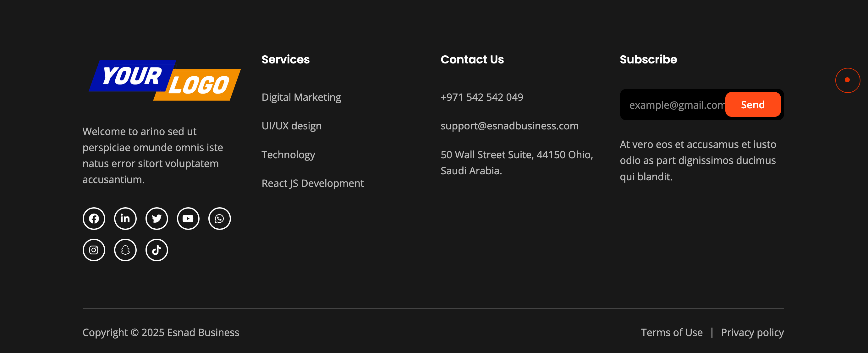Open the Terms of Use link
This screenshot has height=353, width=868.
pyautogui.click(x=671, y=333)
